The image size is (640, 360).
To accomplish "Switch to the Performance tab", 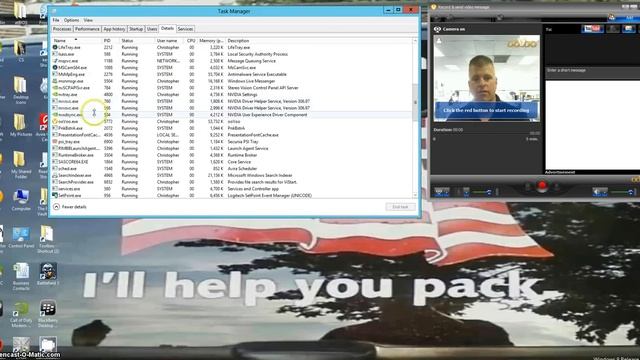I will tap(87, 29).
